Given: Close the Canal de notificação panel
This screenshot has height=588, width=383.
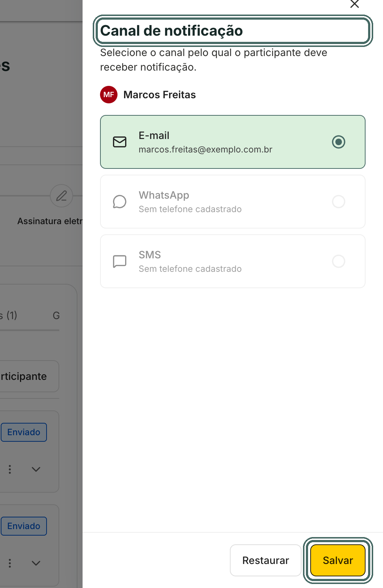Looking at the screenshot, I should pyautogui.click(x=354, y=4).
